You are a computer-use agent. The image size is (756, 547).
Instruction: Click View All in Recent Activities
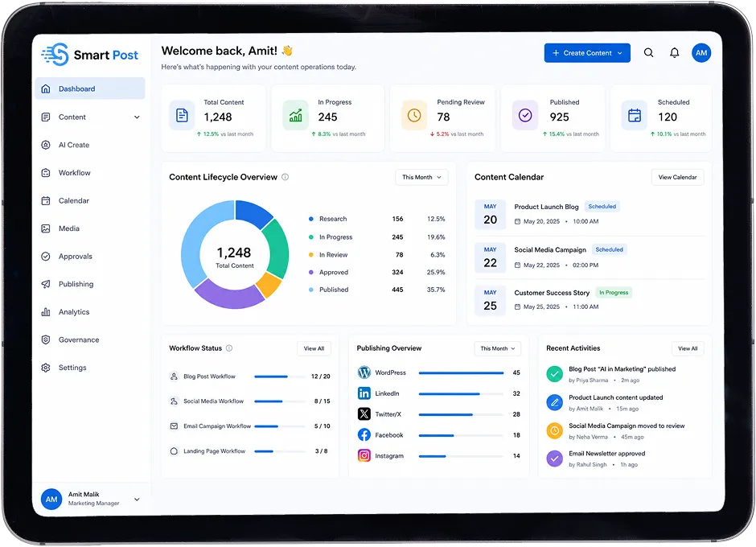tap(688, 348)
